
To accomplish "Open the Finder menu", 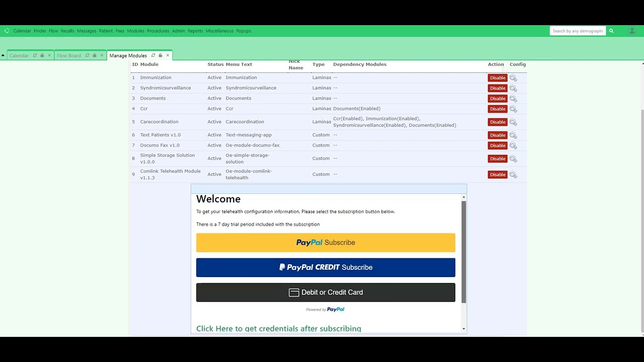I will click(x=40, y=31).
